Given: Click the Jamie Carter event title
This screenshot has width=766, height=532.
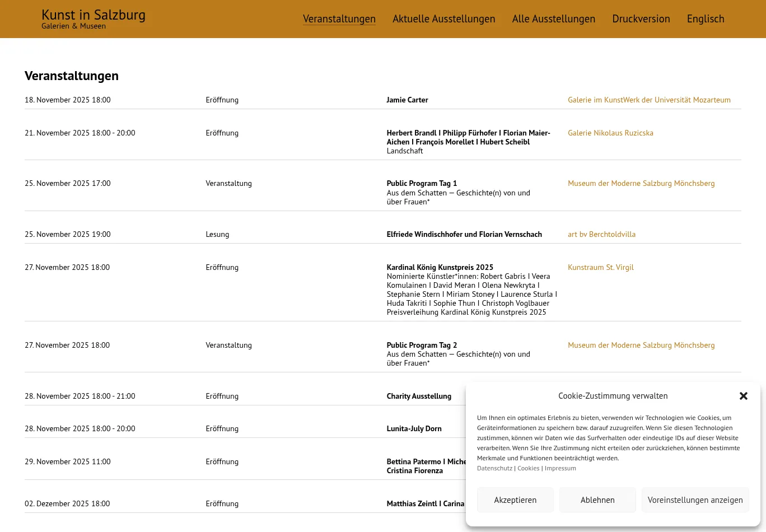Looking at the screenshot, I should pos(407,100).
